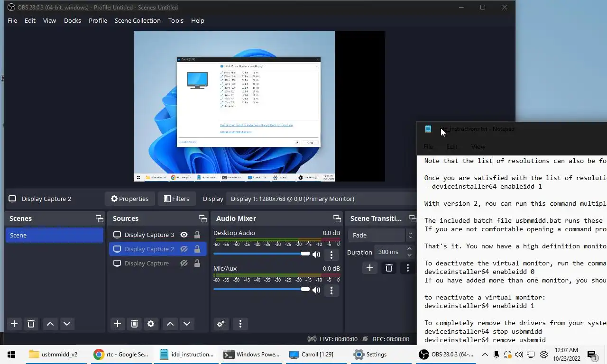Add a new source with plus icon
Screen dimensions: 607x364
[118, 324]
